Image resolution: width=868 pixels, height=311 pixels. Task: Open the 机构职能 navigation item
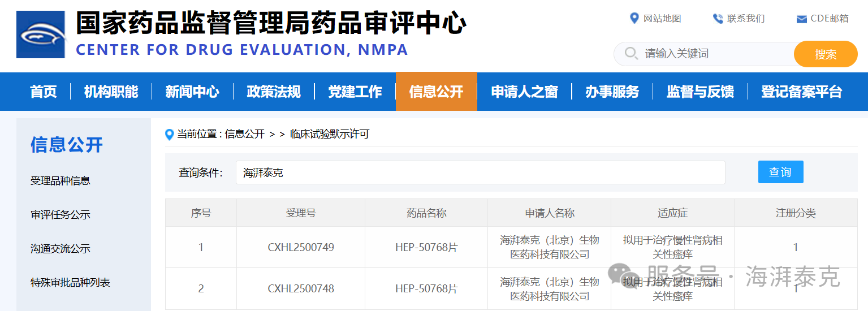click(111, 92)
